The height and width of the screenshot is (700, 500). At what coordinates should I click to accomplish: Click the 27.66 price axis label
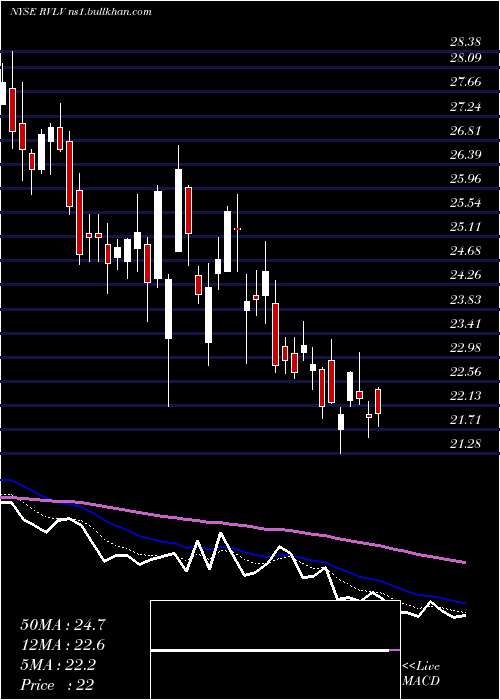(466, 82)
